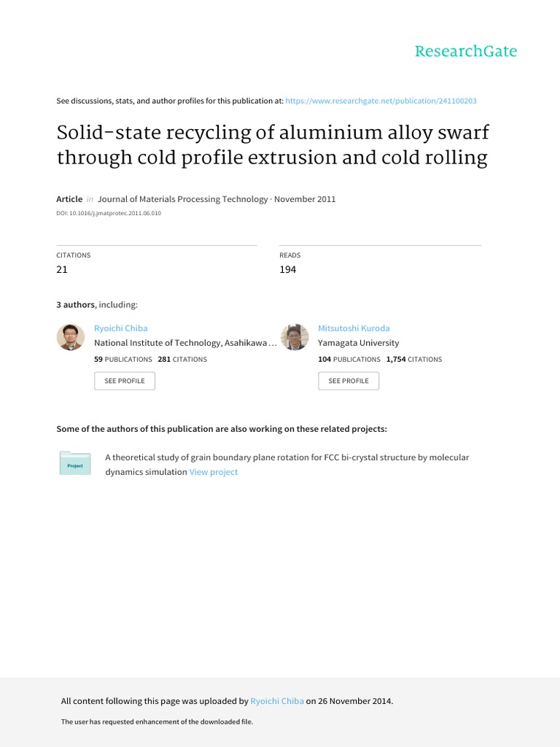Open Ryoichi Chiba's profile photo
The image size is (560, 747).
(71, 337)
